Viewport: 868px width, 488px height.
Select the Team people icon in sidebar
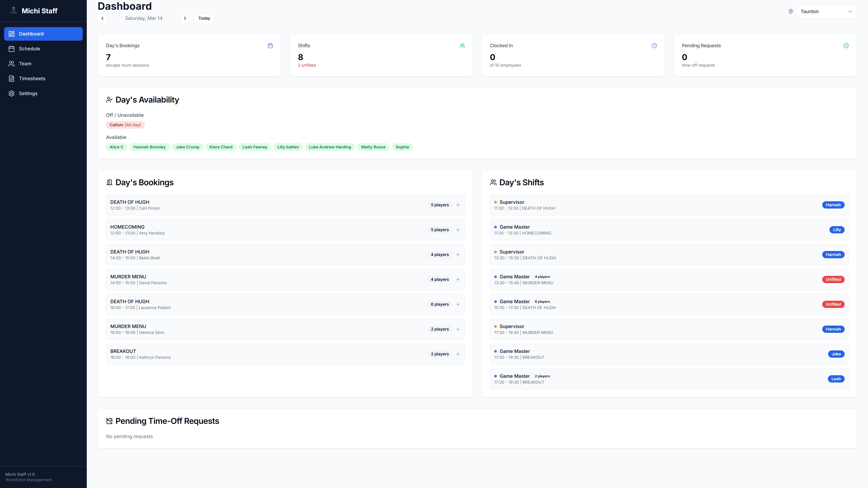(12, 63)
